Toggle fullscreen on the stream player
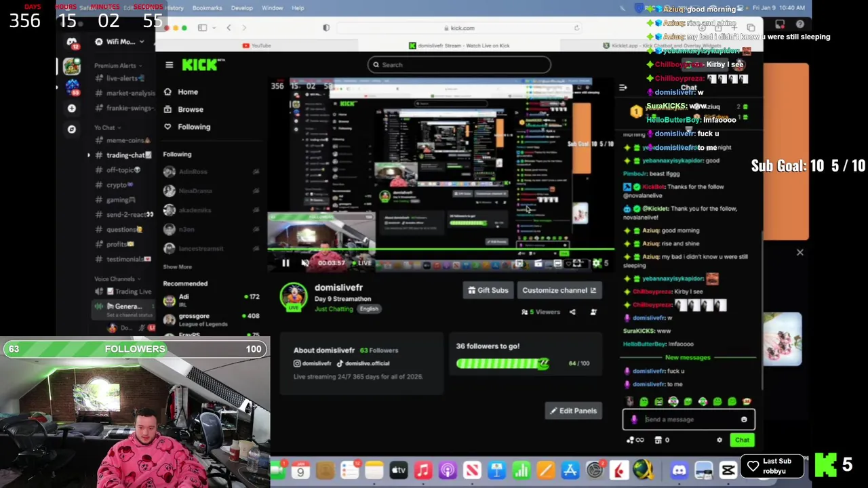868x488 pixels. pyautogui.click(x=576, y=263)
